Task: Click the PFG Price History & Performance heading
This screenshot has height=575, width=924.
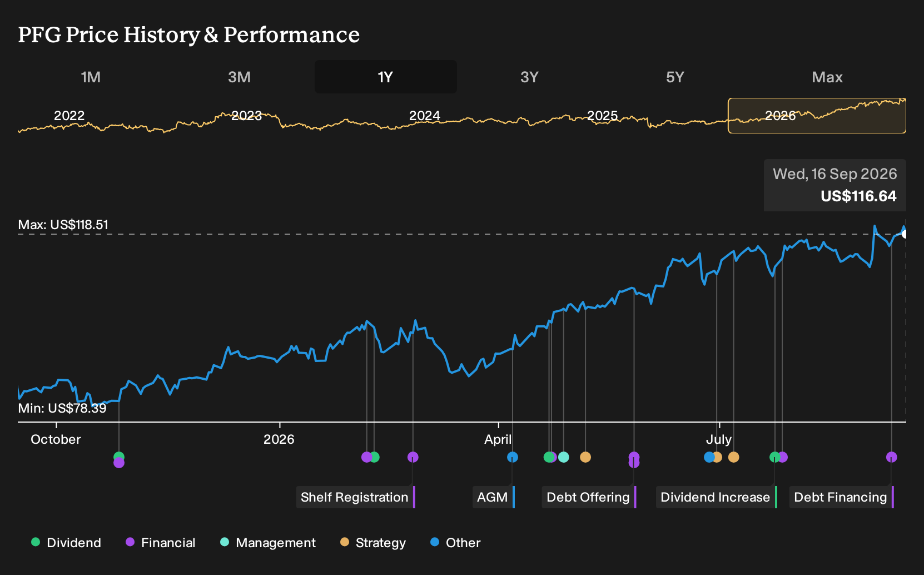Action: coord(189,34)
